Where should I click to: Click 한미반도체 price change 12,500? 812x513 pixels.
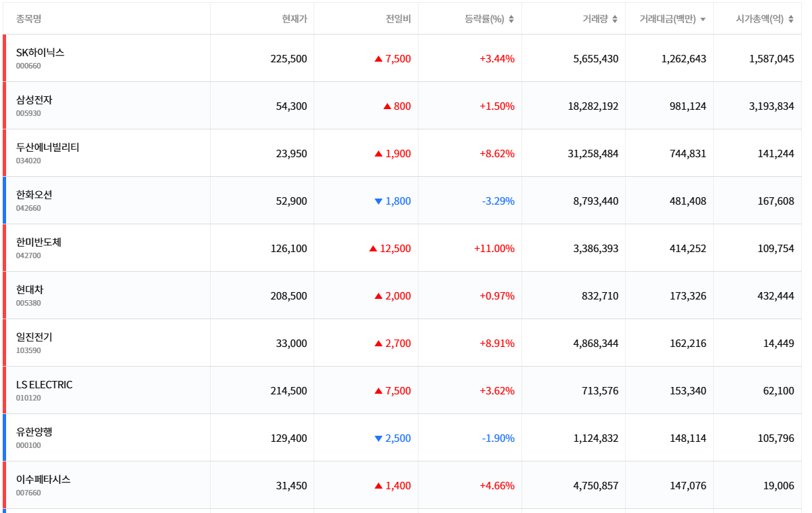click(x=390, y=249)
